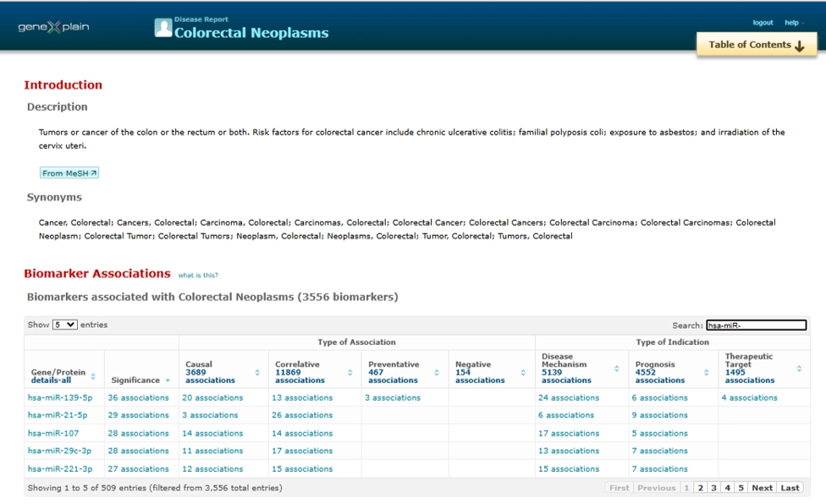This screenshot has height=504, width=826.
Task: Jump to the Last page
Action: (x=790, y=488)
